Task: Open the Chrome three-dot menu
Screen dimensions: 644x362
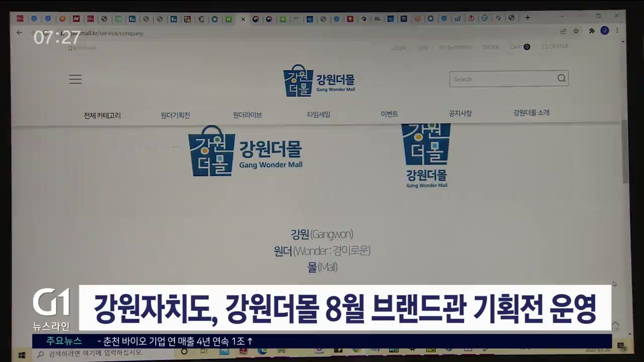Action: [x=617, y=31]
